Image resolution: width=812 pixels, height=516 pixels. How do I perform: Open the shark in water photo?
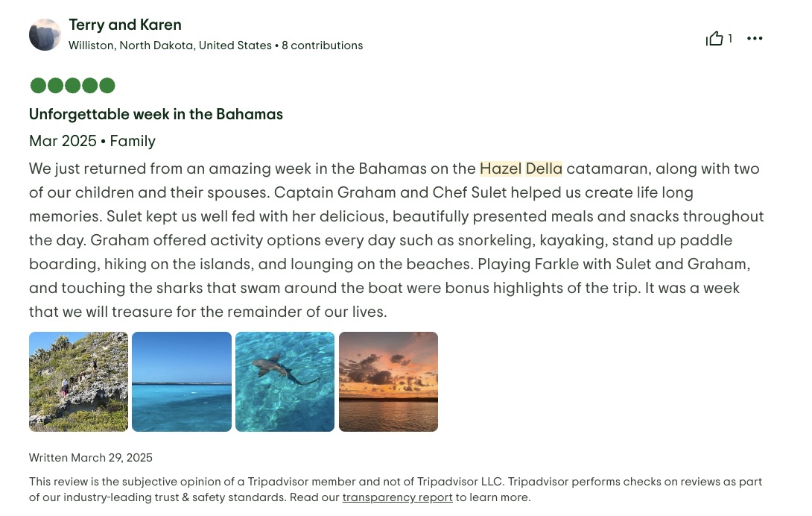coord(285,382)
